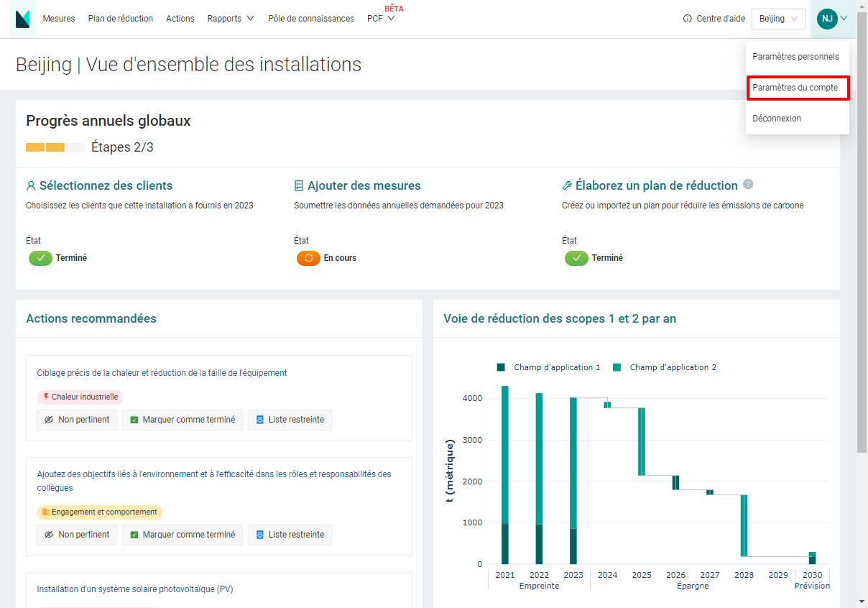Toggle Champ d'application 2 legend entry

coord(665,367)
